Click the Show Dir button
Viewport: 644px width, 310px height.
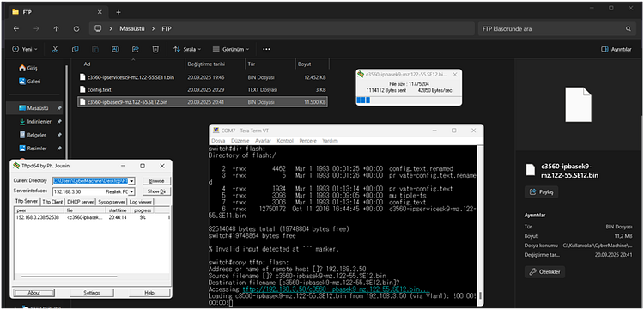point(156,191)
